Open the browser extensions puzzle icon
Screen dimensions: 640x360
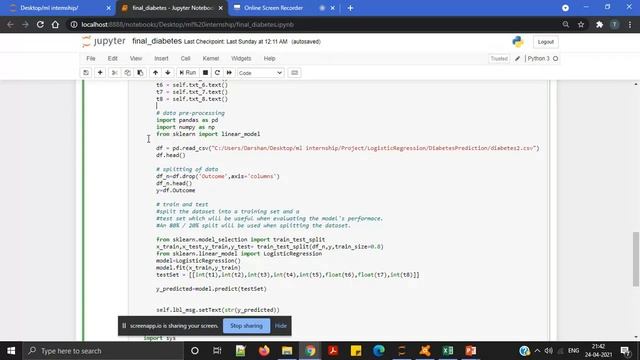pyautogui.click(x=599, y=24)
